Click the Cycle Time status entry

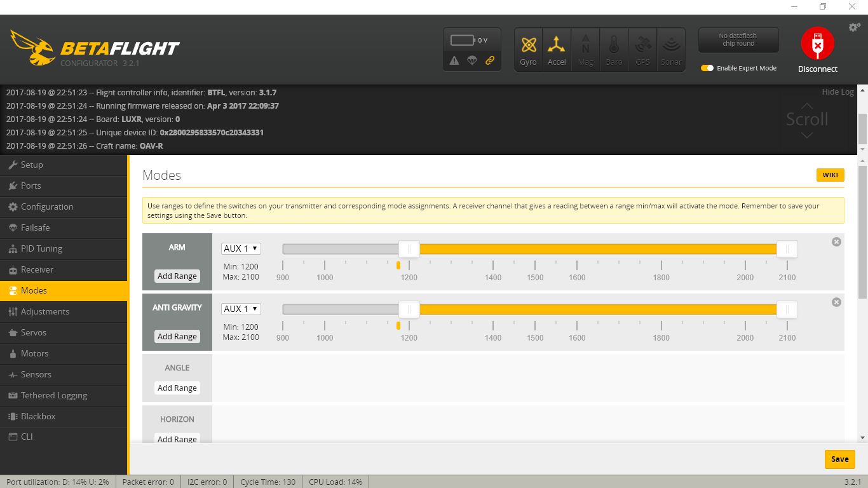click(x=268, y=482)
